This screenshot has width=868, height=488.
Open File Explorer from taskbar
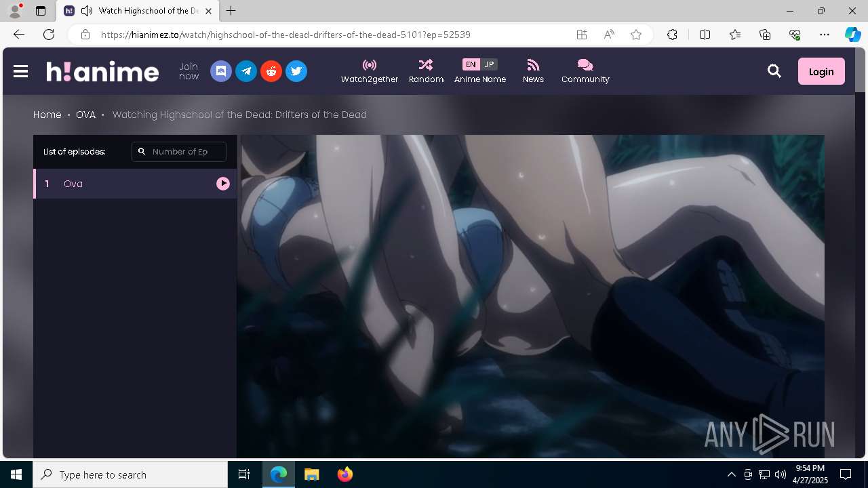coord(311,474)
